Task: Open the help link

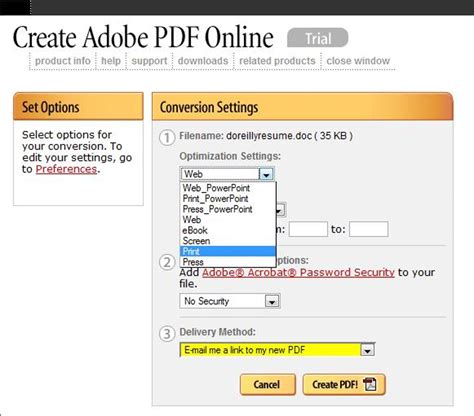Action: (111, 61)
